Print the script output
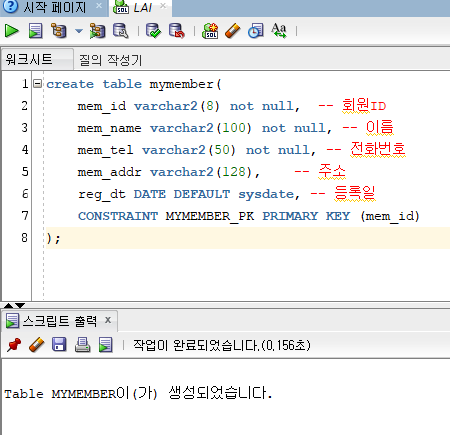Image resolution: width=450 pixels, height=435 pixels. pyautogui.click(x=82, y=345)
